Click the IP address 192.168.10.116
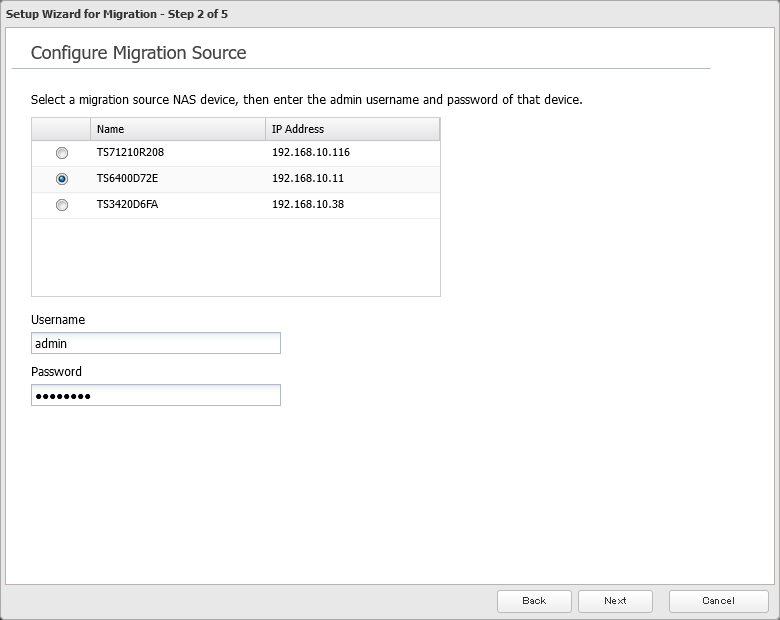 point(310,153)
